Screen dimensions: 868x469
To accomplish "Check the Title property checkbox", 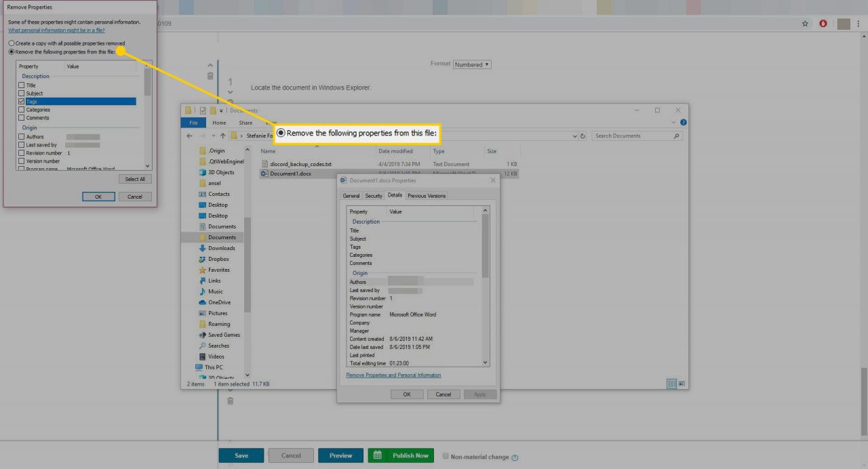I will tap(22, 85).
